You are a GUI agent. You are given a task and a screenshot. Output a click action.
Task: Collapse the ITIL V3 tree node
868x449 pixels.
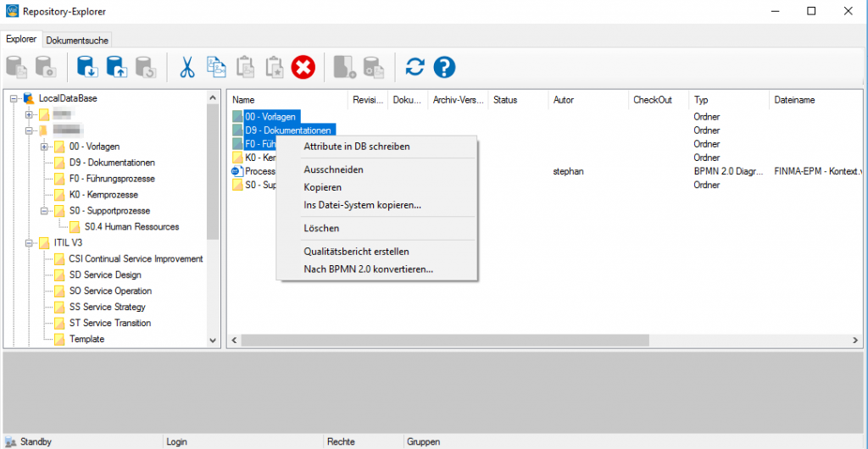[30, 243]
